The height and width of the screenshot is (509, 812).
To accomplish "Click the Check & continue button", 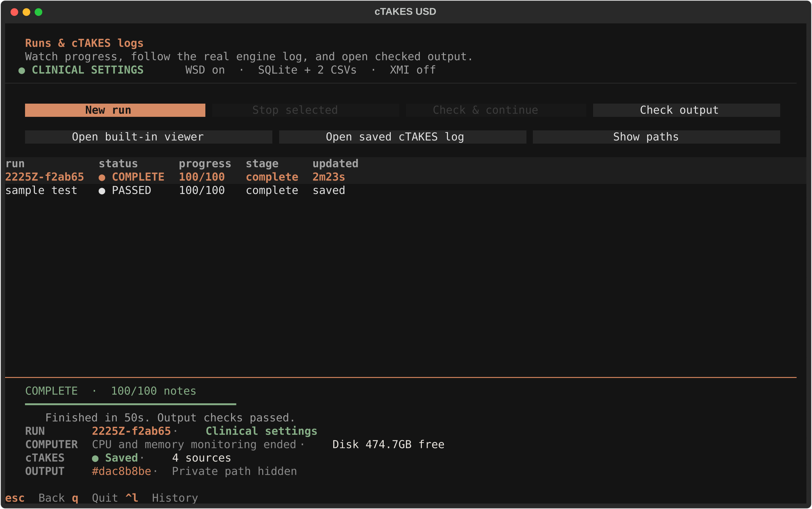I will [496, 110].
